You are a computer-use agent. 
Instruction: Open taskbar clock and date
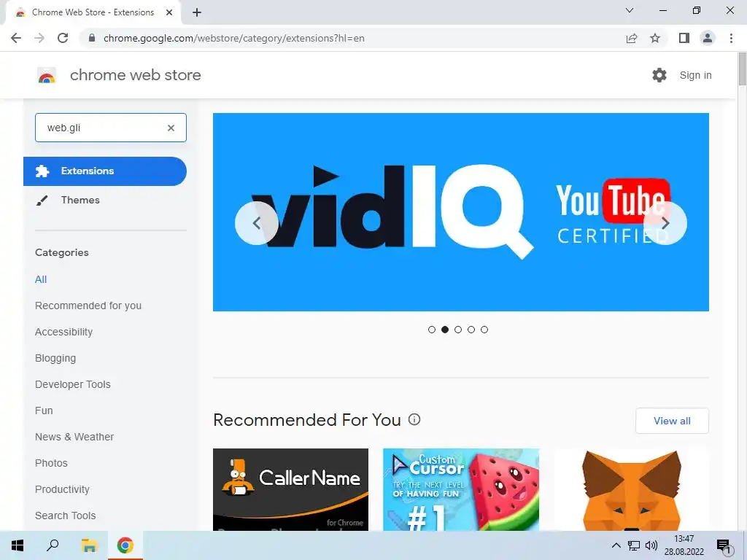(684, 545)
